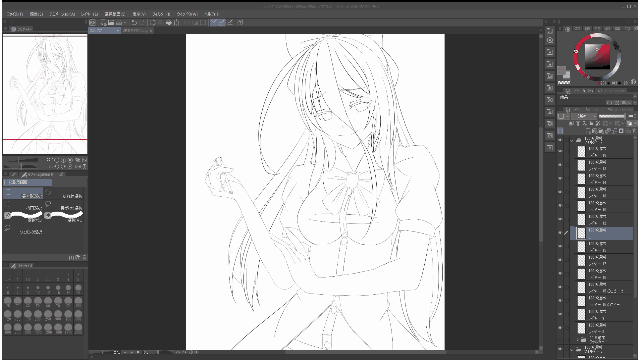Click the second canvas document tab

(x=137, y=31)
